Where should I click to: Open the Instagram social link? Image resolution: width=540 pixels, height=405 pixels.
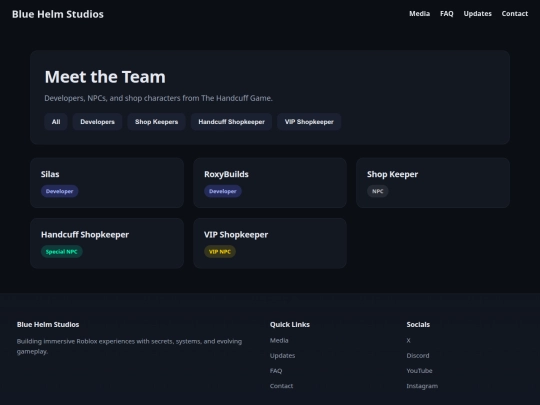click(422, 386)
